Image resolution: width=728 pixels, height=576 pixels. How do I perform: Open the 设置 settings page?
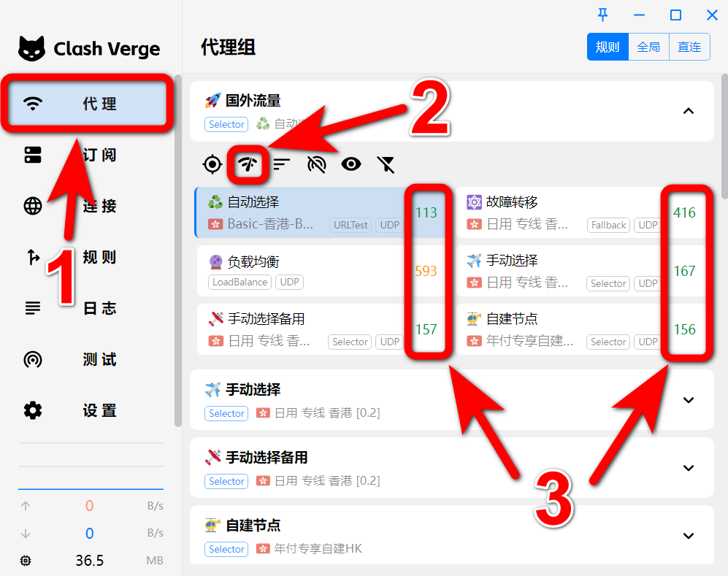click(88, 410)
